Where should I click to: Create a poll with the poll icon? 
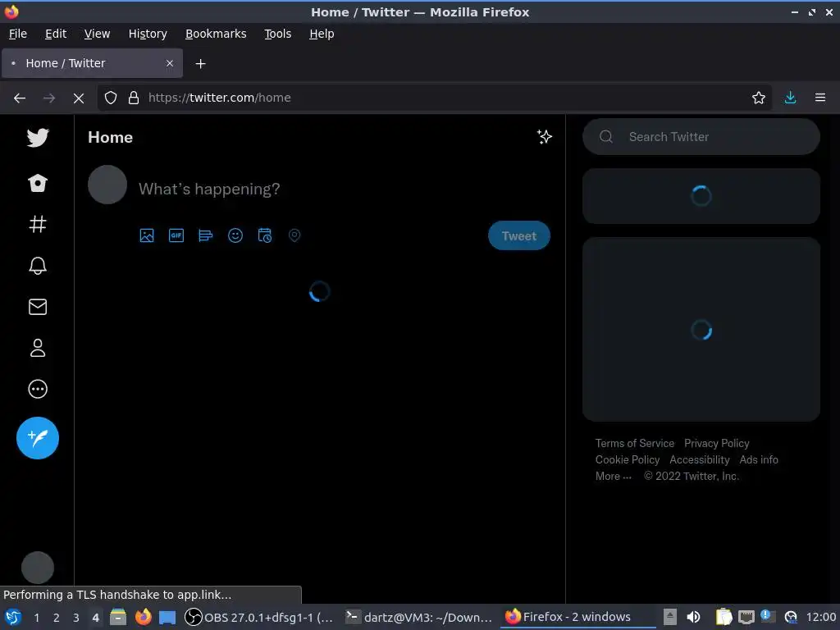point(206,235)
